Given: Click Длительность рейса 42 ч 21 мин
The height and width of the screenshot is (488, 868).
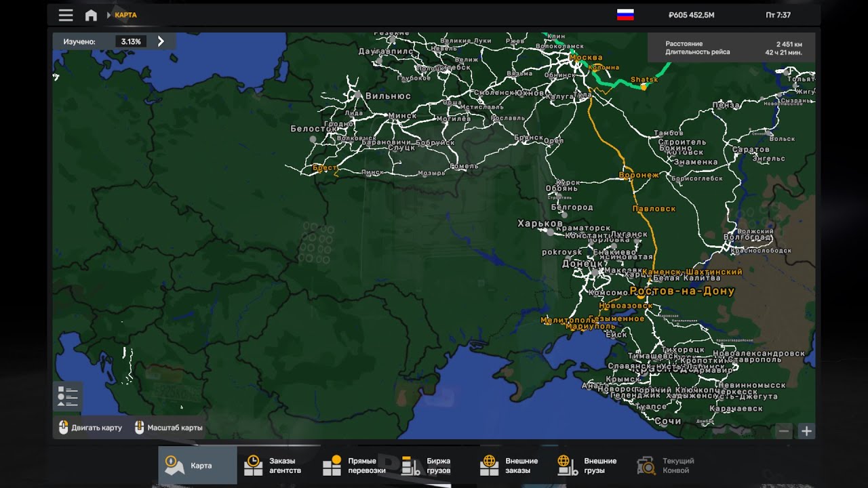Looking at the screenshot, I should click(x=784, y=52).
